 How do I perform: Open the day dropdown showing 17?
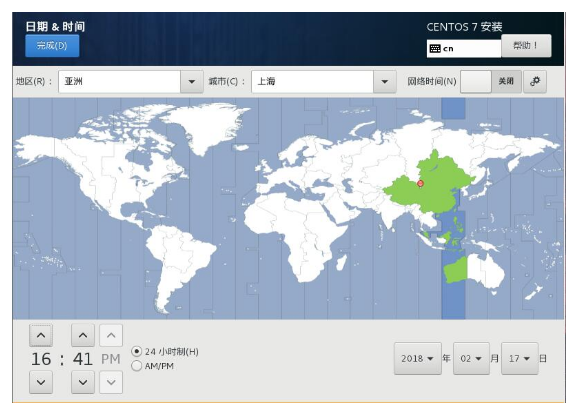pyautogui.click(x=520, y=359)
